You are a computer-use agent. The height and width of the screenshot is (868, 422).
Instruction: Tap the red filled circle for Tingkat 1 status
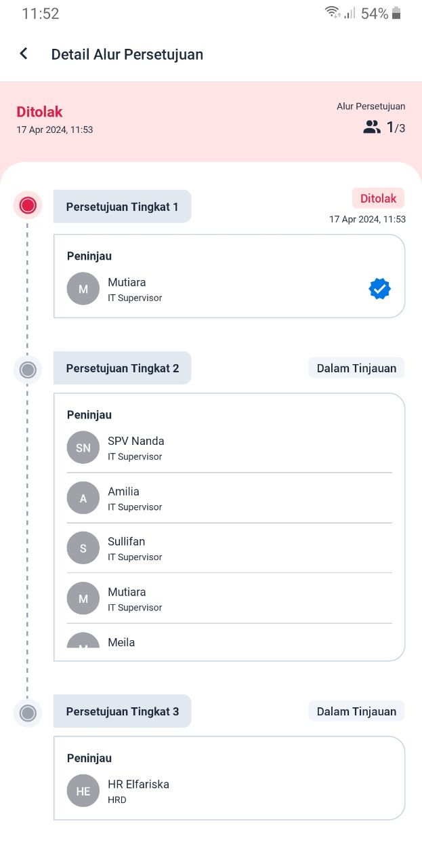click(x=28, y=205)
